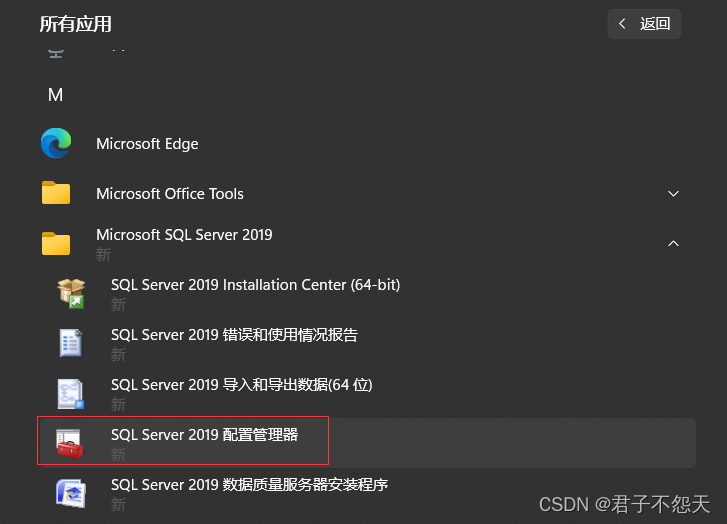Screen dimensions: 727x524
Task: Click the red toolbox 配置管理器 icon
Action: point(70,444)
